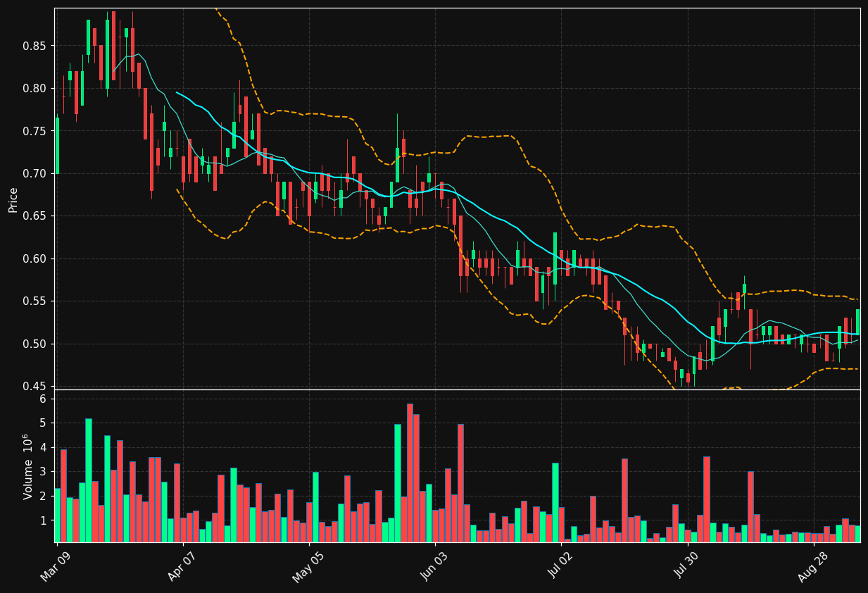Click the volume axis value 4
This screenshot has width=868, height=593.
pyautogui.click(x=43, y=447)
